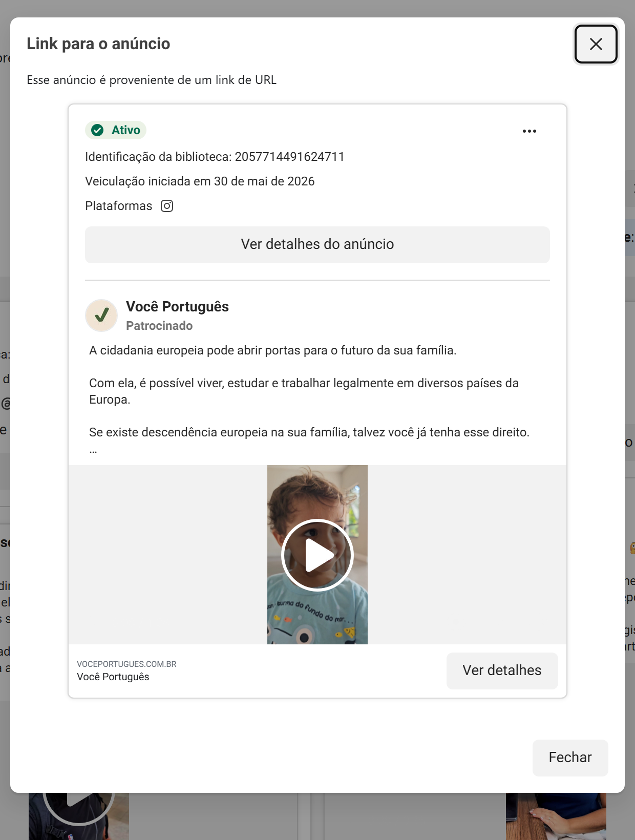This screenshot has width=635, height=840.
Task: Click the Patrocinado label
Action: pos(159,326)
